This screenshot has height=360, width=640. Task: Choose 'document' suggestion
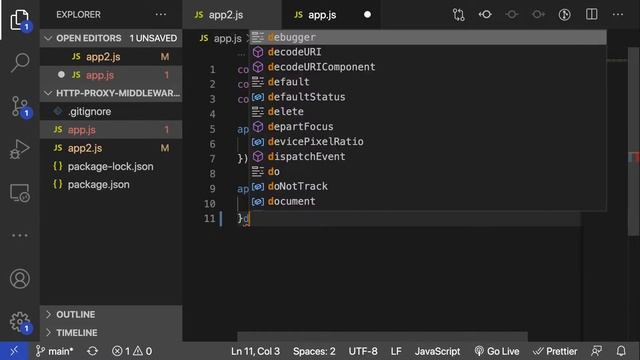(428, 201)
